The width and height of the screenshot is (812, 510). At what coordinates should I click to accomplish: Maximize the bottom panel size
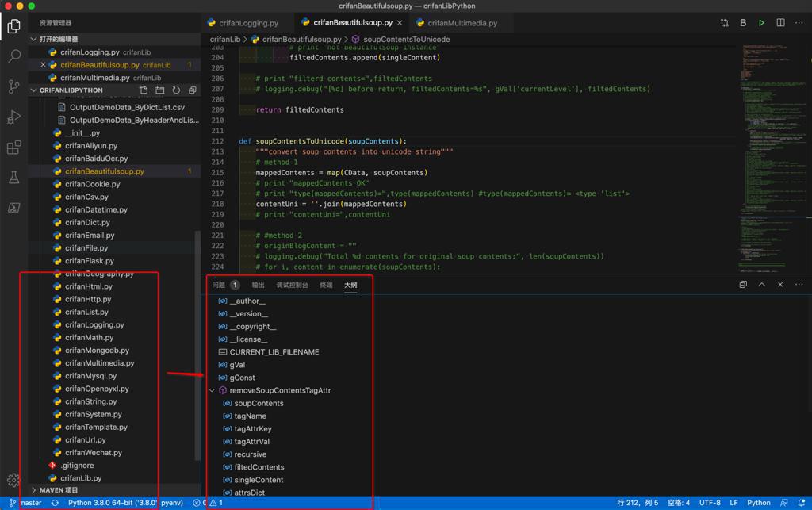[761, 285]
